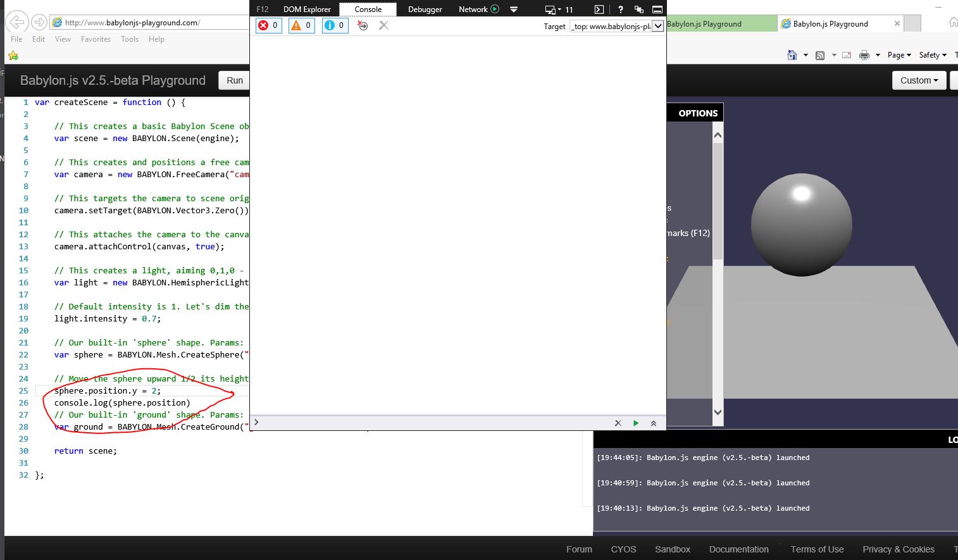
Task: Click clear-on-navigate icon in Console toolbar
Action: pos(363,25)
